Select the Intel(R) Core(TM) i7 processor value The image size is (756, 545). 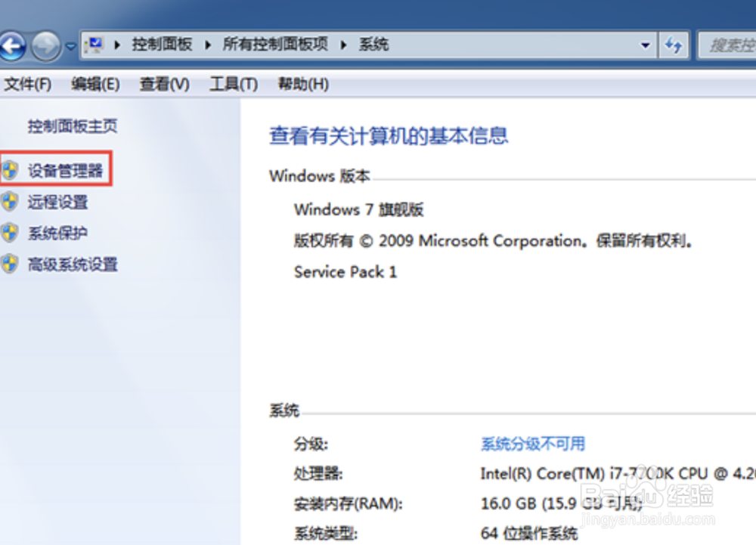click(618, 474)
